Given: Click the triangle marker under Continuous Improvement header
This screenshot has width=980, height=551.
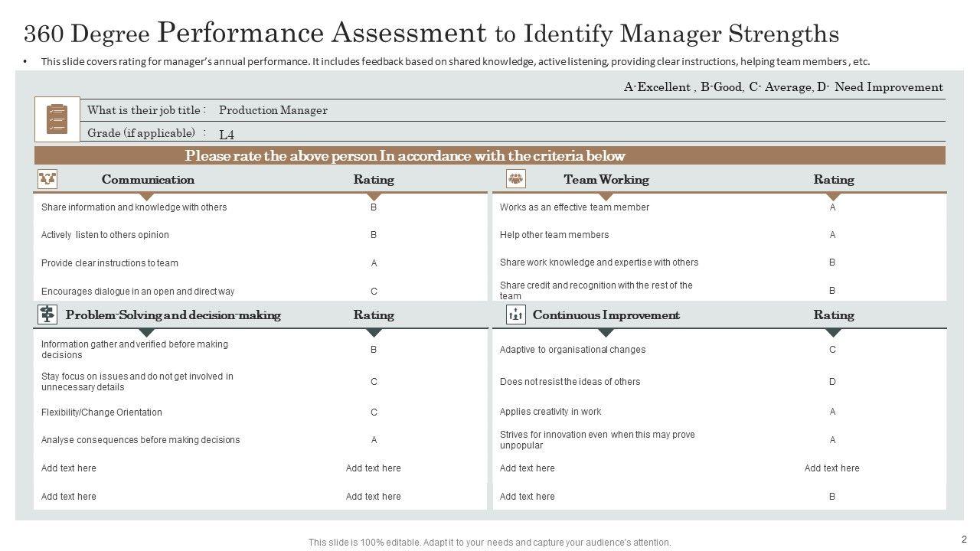Looking at the screenshot, I should click(x=606, y=332).
